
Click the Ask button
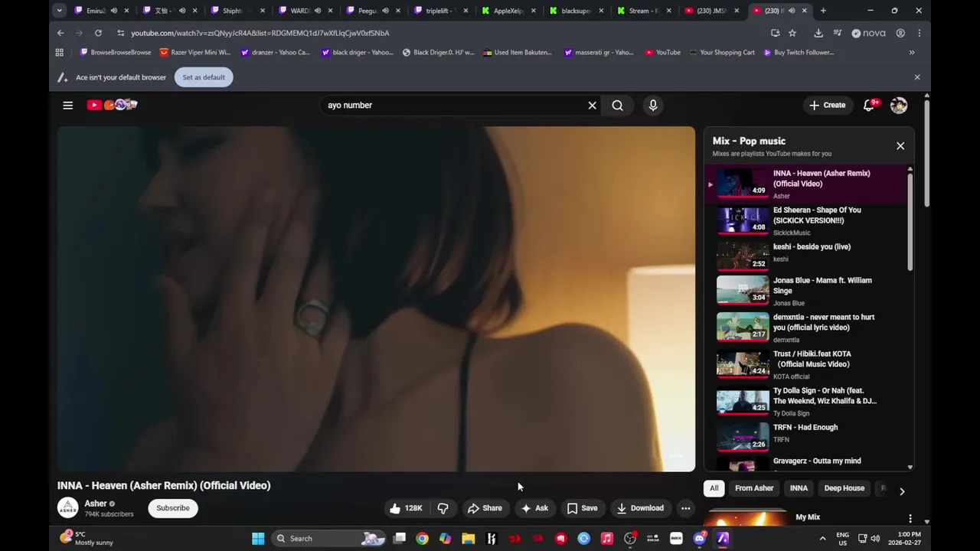pyautogui.click(x=534, y=508)
